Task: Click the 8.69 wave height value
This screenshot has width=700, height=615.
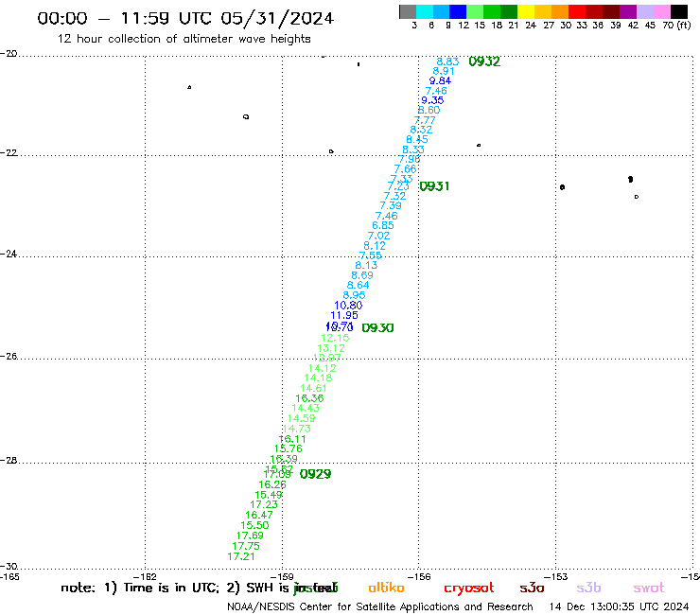Action: point(362,275)
